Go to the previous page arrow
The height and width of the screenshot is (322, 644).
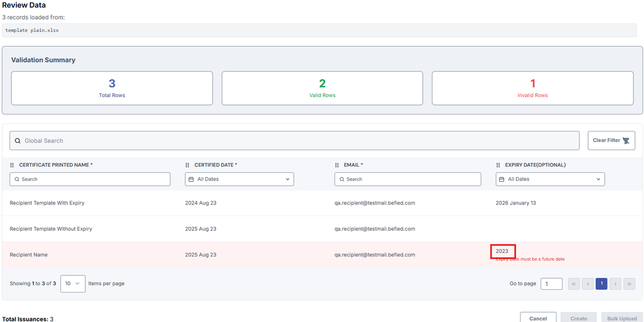pos(588,283)
